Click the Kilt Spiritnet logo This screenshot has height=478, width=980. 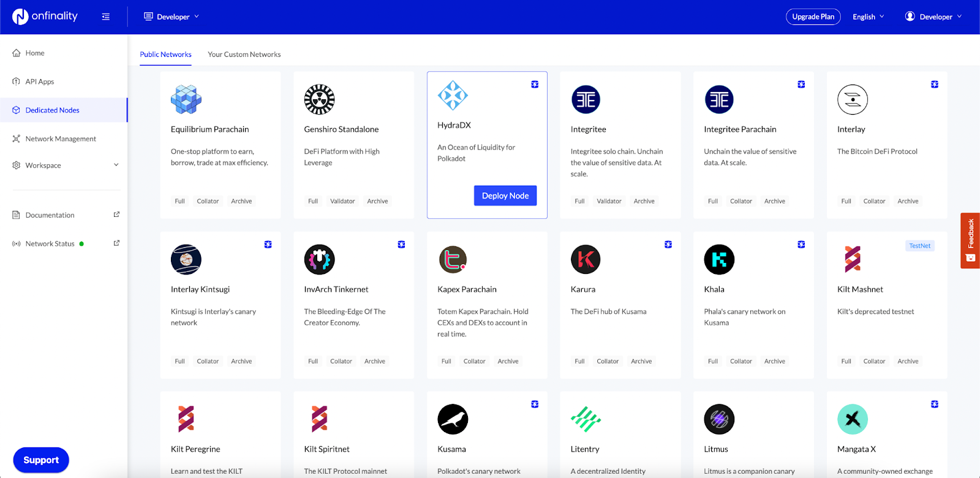tap(320, 419)
